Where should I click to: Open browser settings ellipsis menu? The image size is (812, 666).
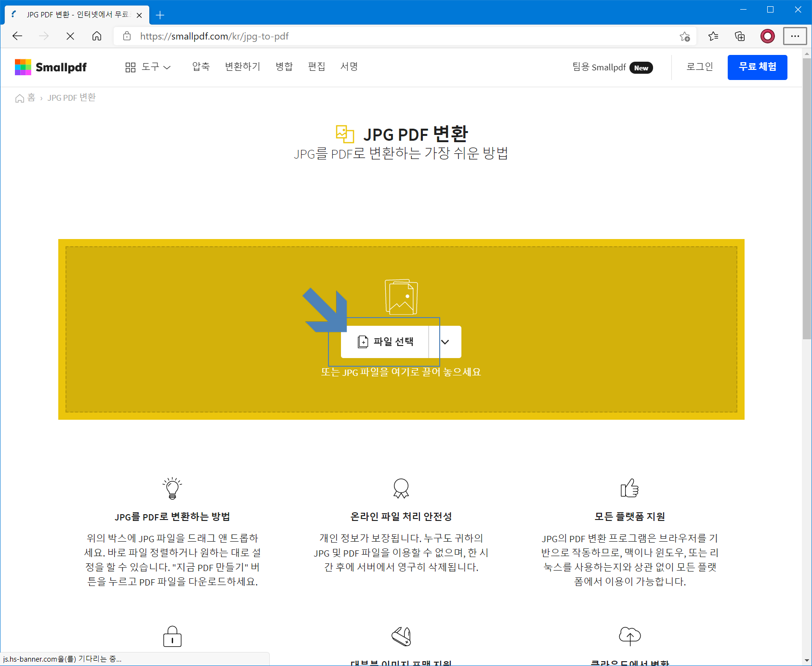[795, 36]
